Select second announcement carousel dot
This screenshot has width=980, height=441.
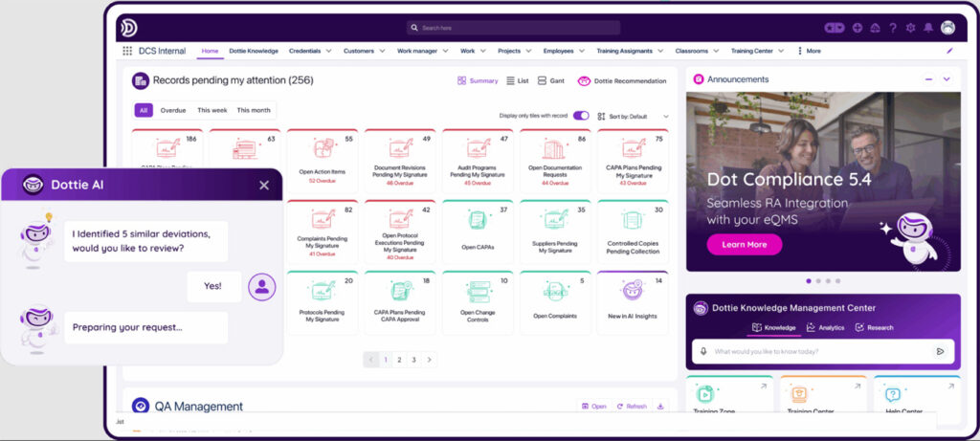818,281
